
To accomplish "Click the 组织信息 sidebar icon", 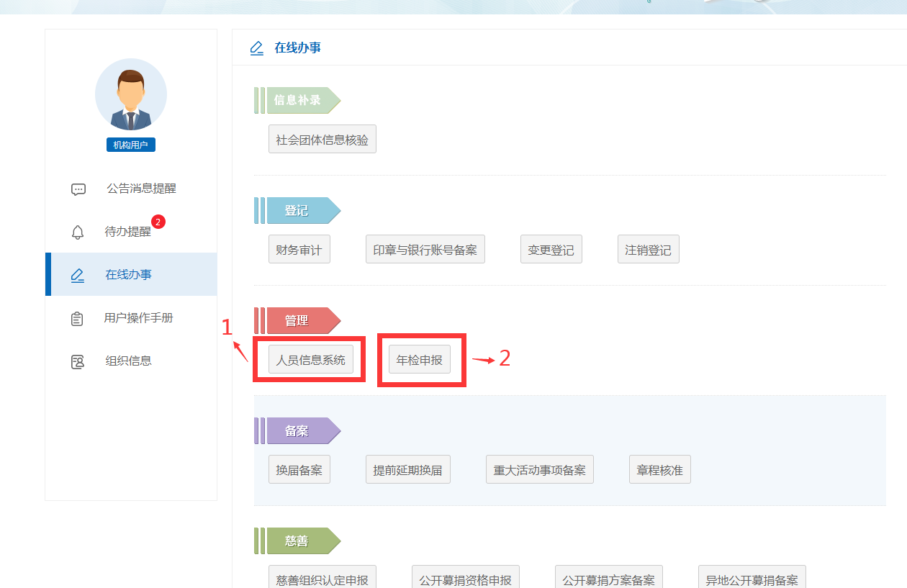I will (78, 361).
